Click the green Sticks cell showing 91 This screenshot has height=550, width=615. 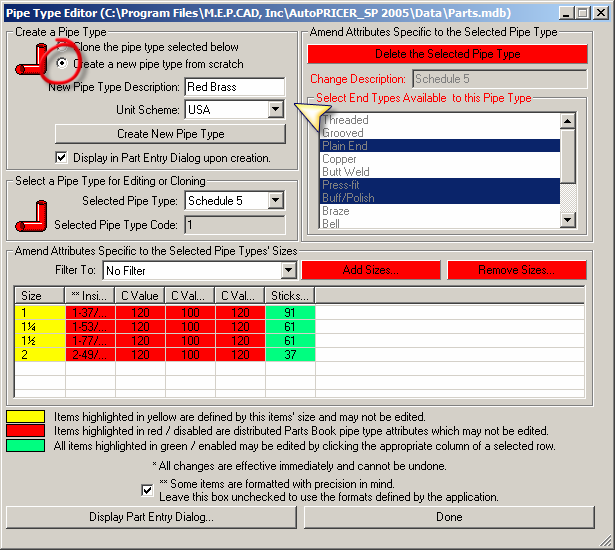[290, 313]
